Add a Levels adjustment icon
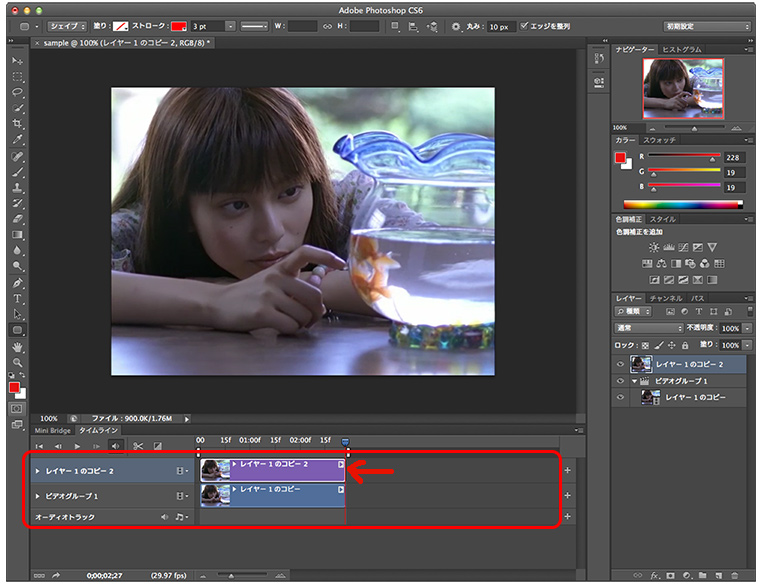762x587 pixels. pos(669,247)
